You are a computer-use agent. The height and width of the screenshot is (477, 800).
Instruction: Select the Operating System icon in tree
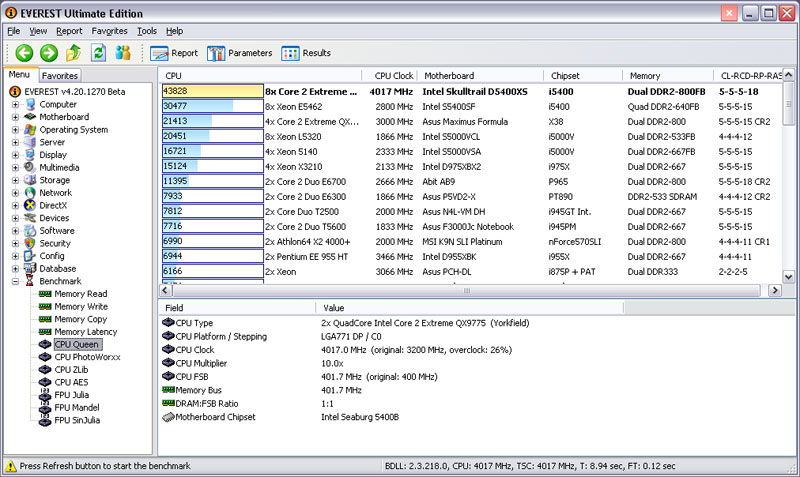pyautogui.click(x=30, y=130)
